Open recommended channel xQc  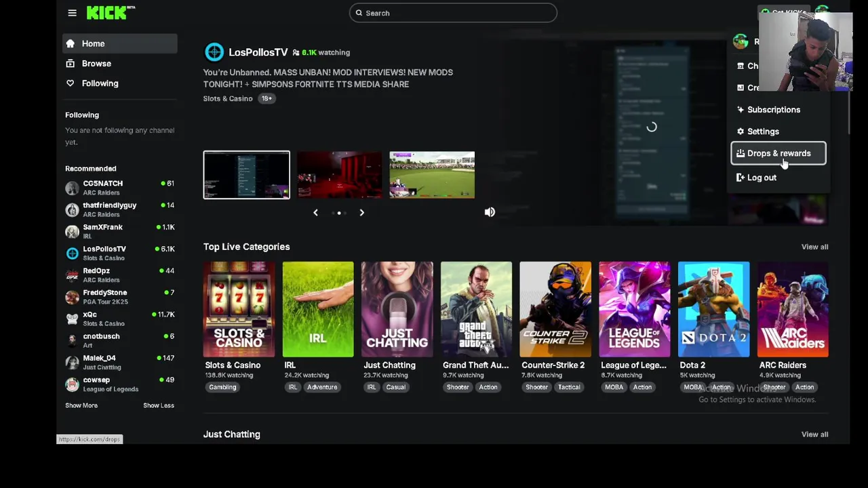coord(120,319)
